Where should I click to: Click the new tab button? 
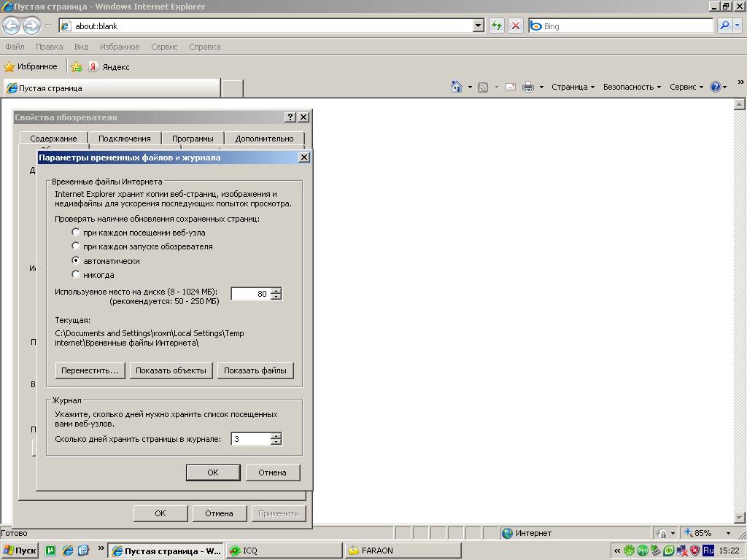[x=233, y=88]
